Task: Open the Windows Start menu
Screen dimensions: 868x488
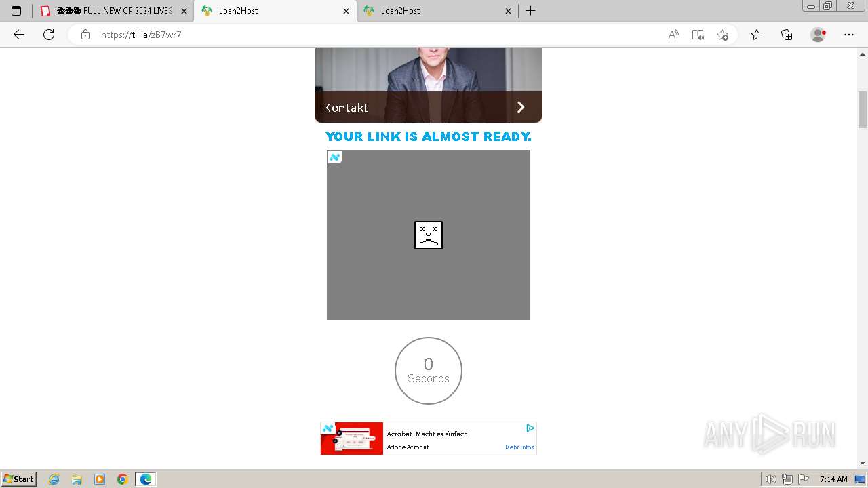Action: (18, 479)
